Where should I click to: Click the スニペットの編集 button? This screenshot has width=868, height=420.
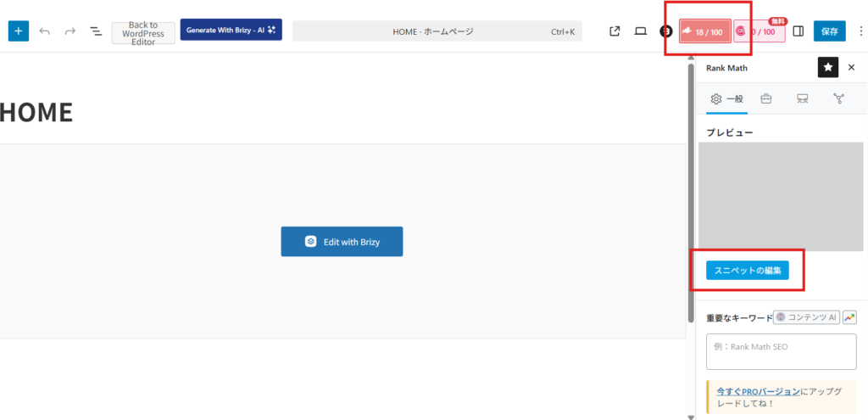747,271
